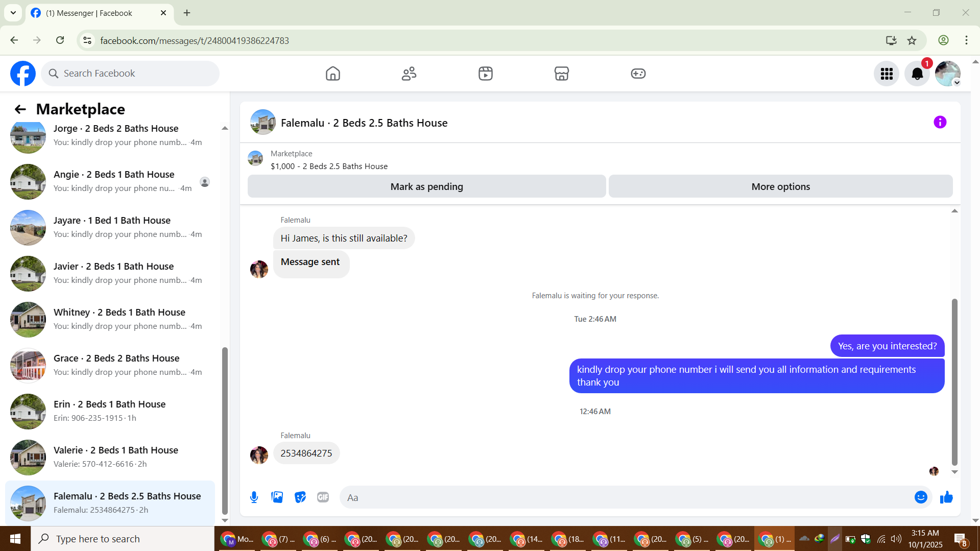Choose a GIF icon

323,497
